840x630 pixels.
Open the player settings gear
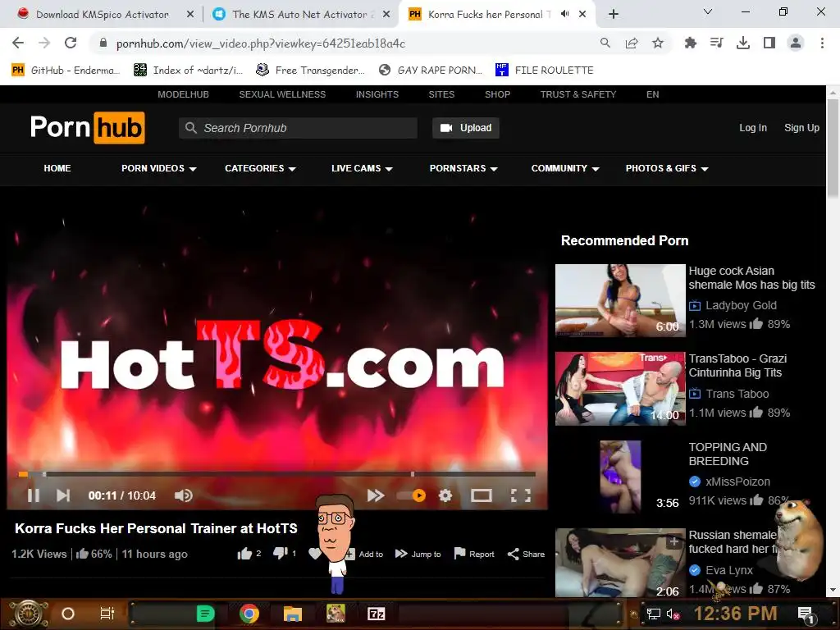(445, 495)
